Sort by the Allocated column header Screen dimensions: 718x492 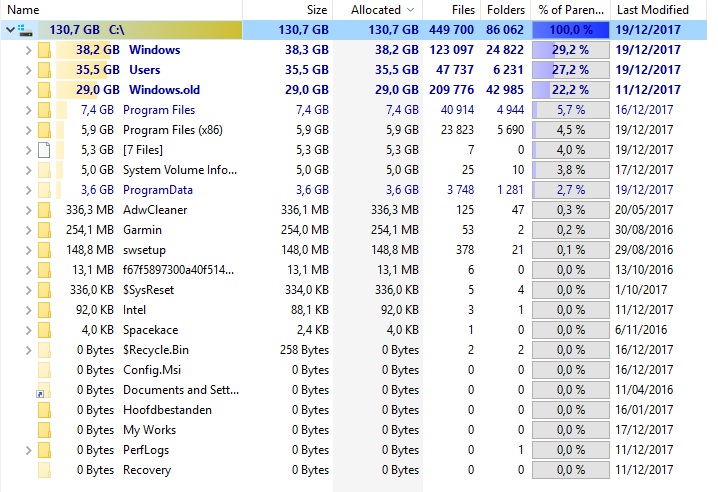378,10
